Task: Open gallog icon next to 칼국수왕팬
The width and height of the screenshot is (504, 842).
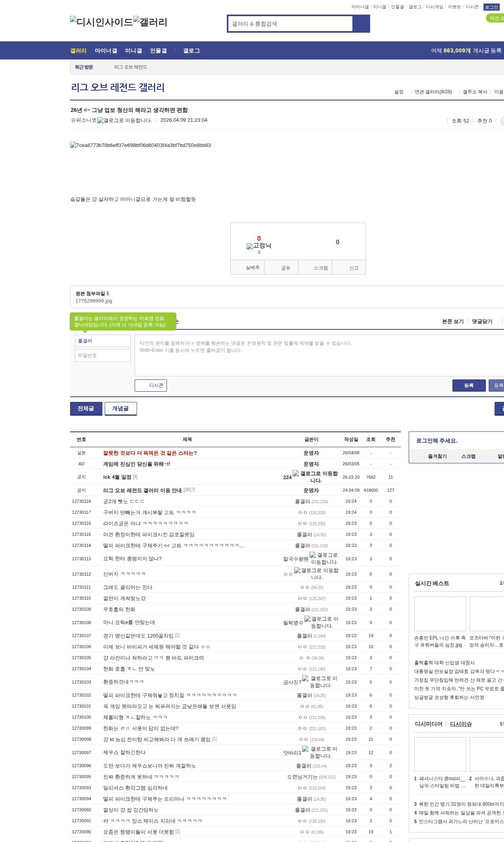Action: (324, 559)
